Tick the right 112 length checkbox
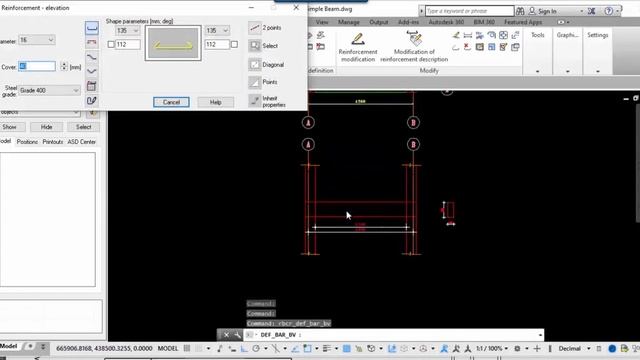Image resolution: width=640 pixels, height=360 pixels. pos(234,44)
